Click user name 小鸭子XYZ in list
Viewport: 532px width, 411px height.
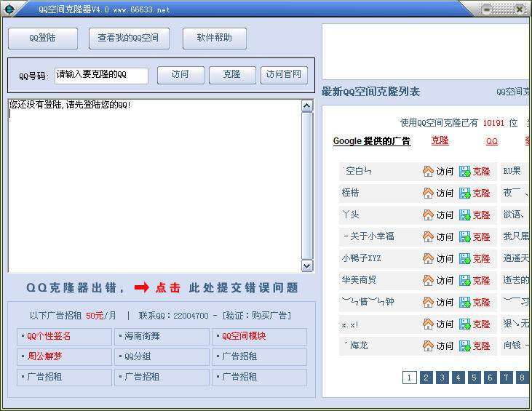click(362, 258)
